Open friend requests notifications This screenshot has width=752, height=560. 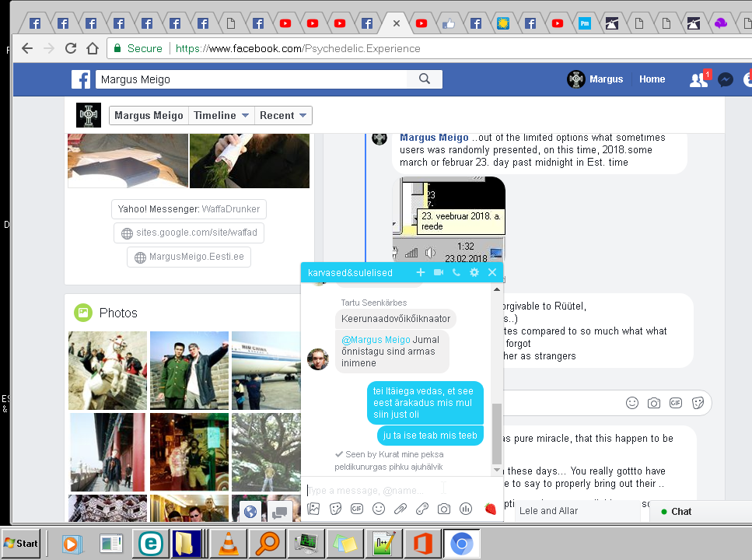699,79
